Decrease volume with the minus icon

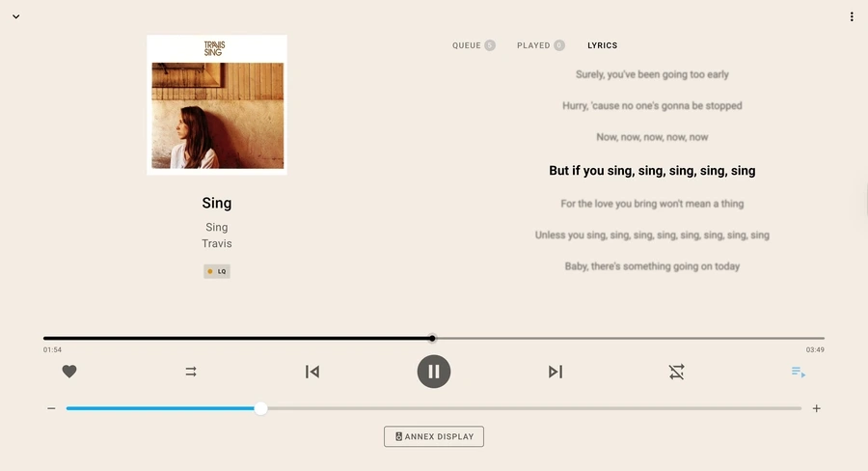51,408
